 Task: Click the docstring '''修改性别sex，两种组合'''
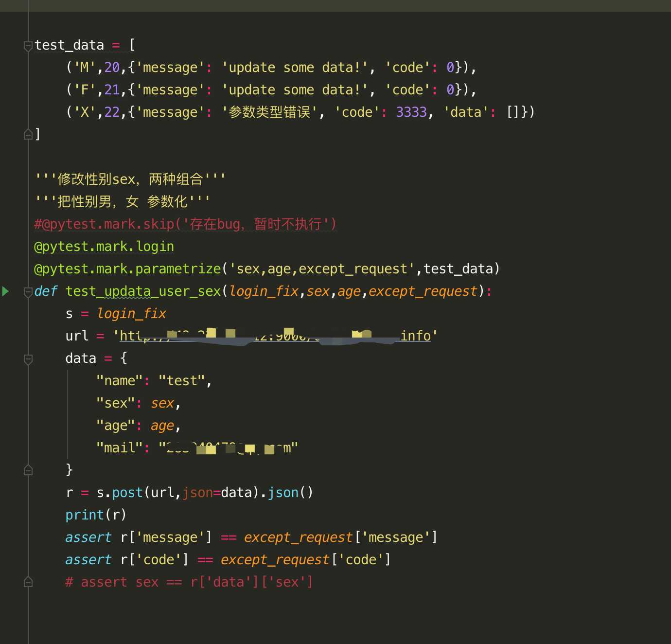click(x=130, y=179)
